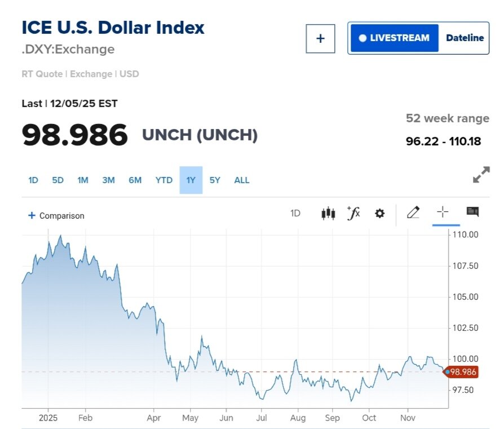The image size is (504, 429).
Task: Expand chart to full screen
Action: (481, 175)
